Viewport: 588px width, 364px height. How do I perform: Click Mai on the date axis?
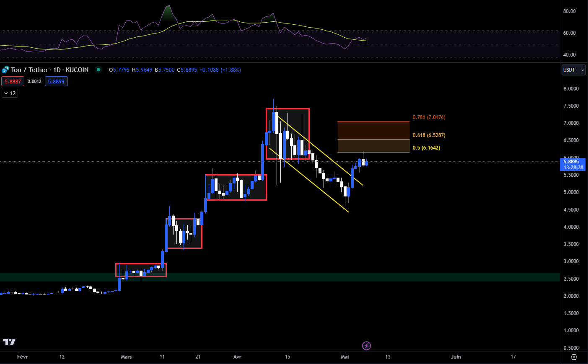[345, 356]
